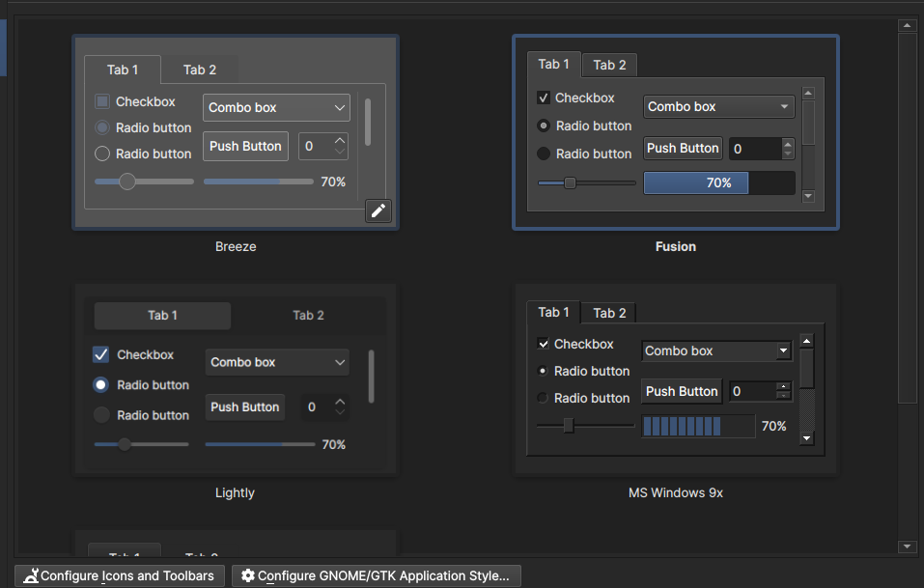Select second Radio button in Breeze preview
This screenshot has width=924, height=588.
(102, 154)
